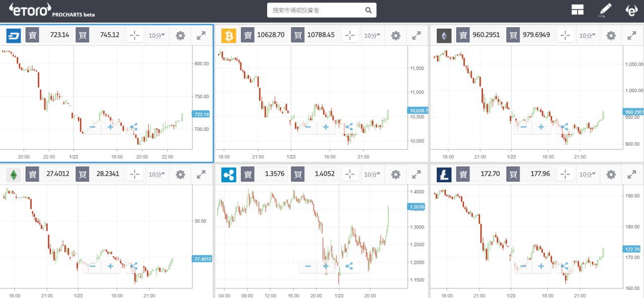Open the layout grid selector icon

[577, 10]
